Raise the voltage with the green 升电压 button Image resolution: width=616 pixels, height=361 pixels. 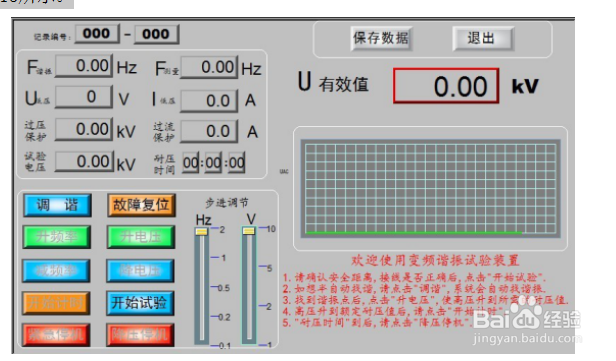click(141, 237)
